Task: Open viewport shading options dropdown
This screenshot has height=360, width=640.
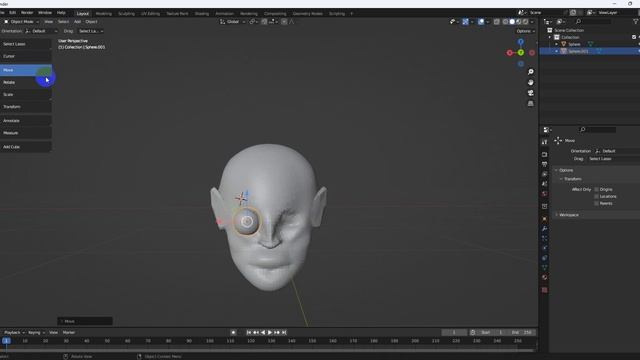Action: [532, 22]
